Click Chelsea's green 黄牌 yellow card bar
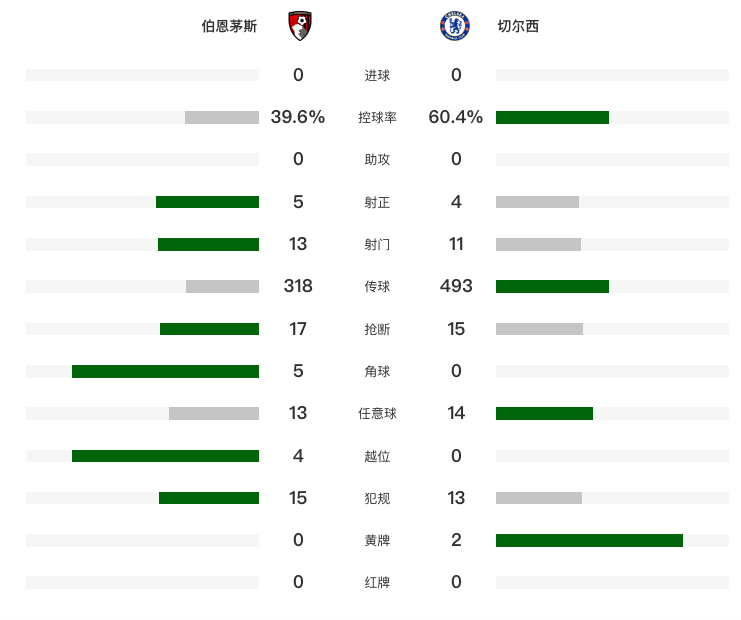Image resolution: width=741 pixels, height=620 pixels. click(589, 540)
